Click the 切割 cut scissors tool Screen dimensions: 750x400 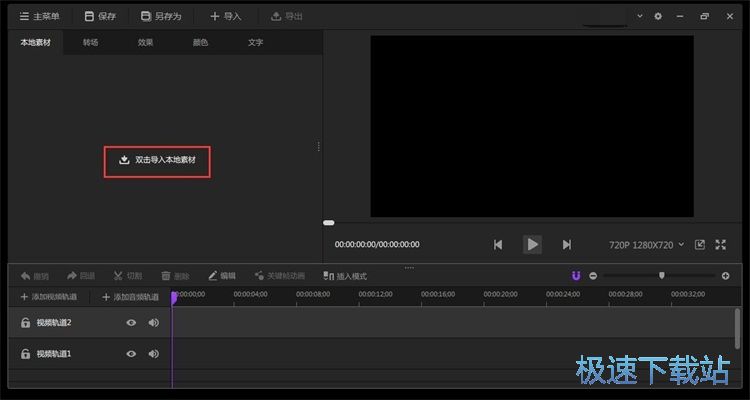pyautogui.click(x=128, y=276)
